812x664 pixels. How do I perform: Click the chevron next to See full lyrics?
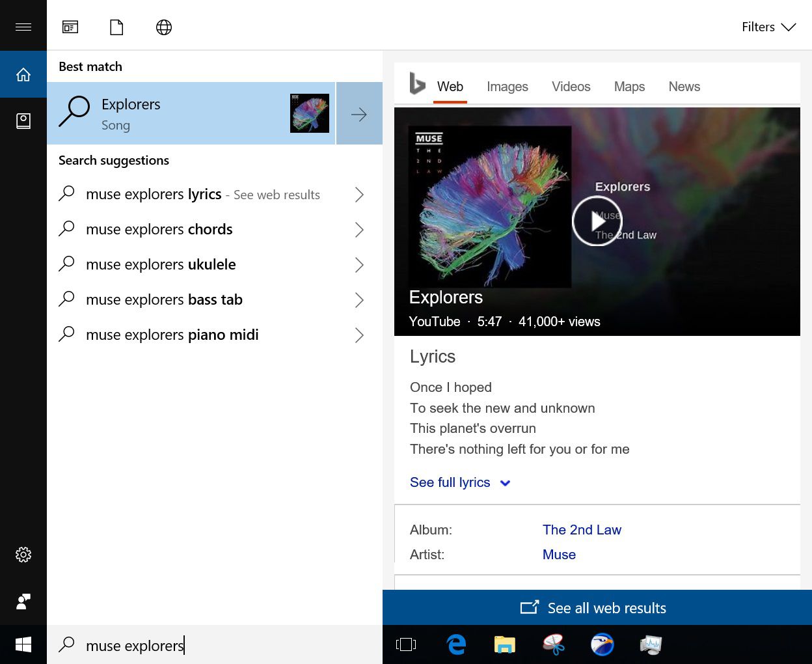tap(505, 483)
